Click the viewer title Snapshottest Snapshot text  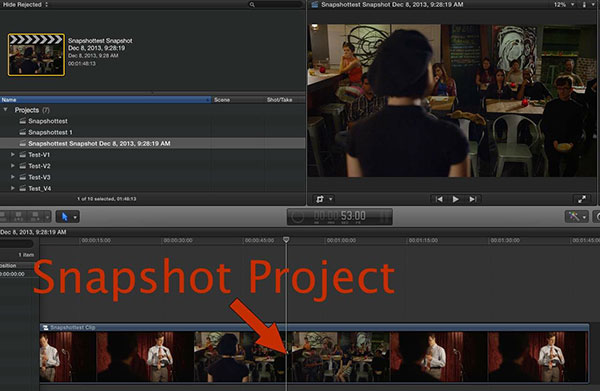(392, 5)
